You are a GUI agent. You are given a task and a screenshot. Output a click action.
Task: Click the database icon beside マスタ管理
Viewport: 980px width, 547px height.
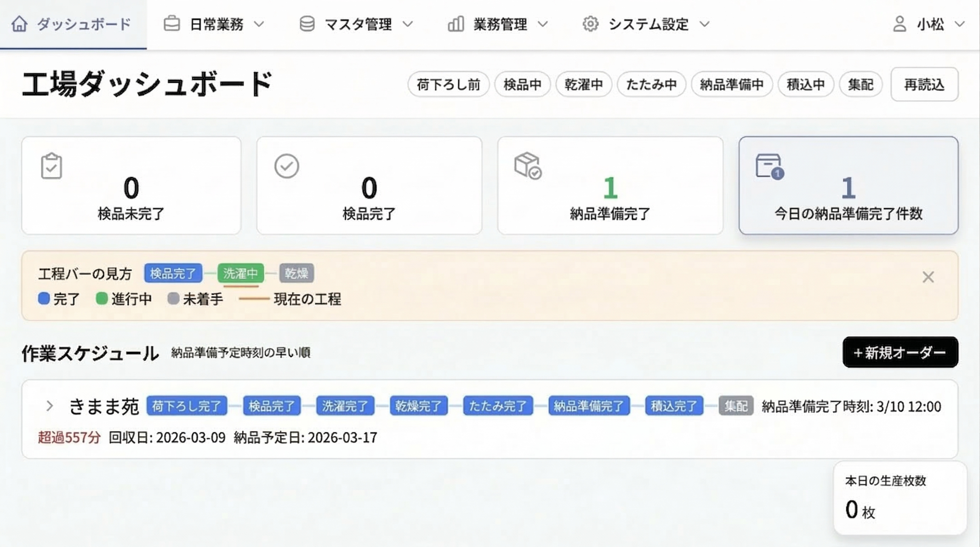307,24
